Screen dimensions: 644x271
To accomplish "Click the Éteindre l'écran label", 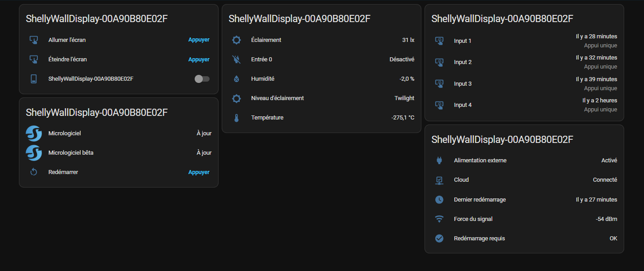I will [68, 59].
